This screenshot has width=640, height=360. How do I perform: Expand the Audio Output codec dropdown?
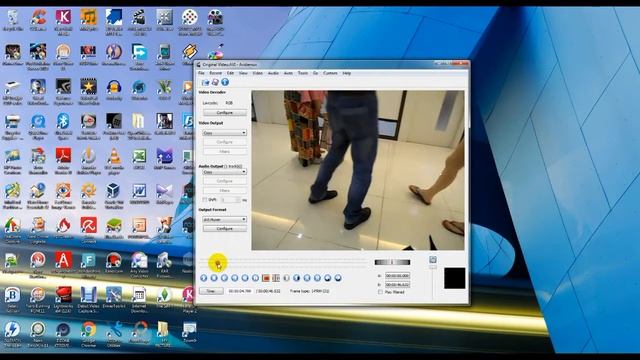click(x=224, y=172)
